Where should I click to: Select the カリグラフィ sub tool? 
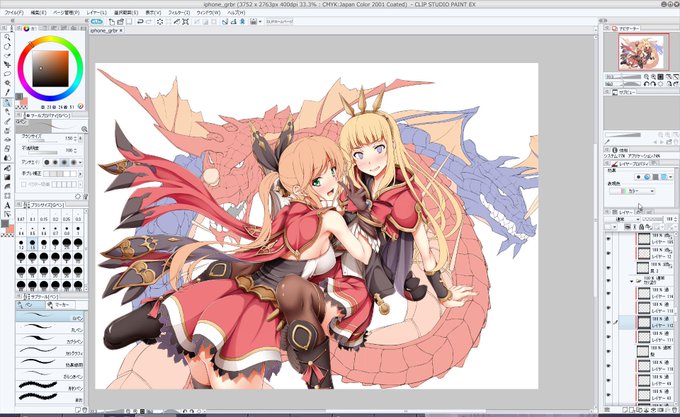tap(50, 352)
